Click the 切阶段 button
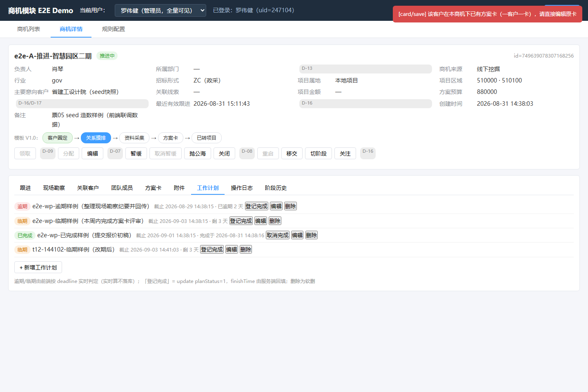The height and width of the screenshot is (392, 588). pos(318,154)
